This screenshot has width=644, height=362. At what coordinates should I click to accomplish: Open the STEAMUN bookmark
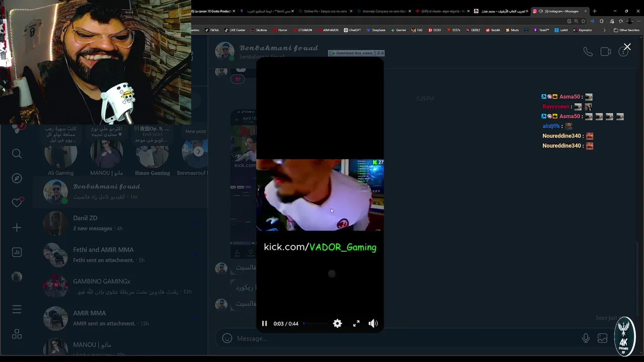[302, 30]
